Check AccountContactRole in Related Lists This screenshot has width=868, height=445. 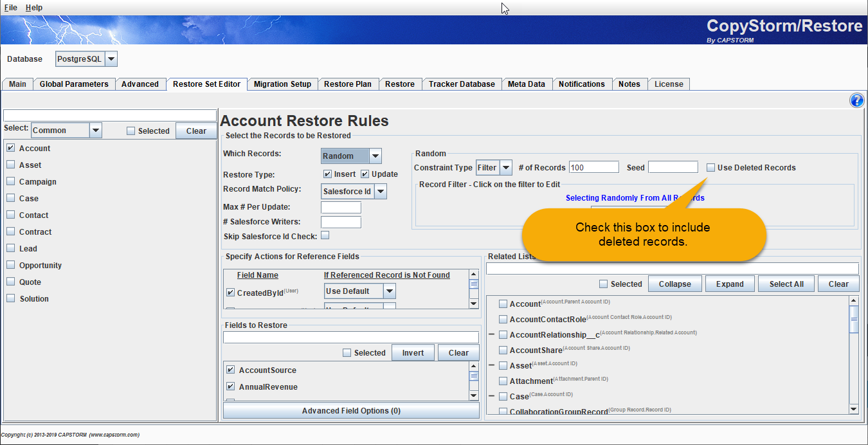click(503, 319)
